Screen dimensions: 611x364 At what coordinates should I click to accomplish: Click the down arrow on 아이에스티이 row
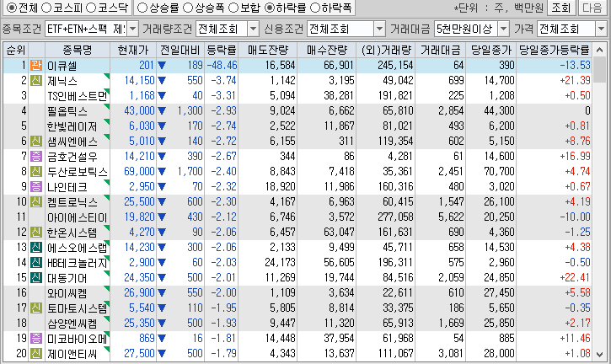[x=162, y=217]
